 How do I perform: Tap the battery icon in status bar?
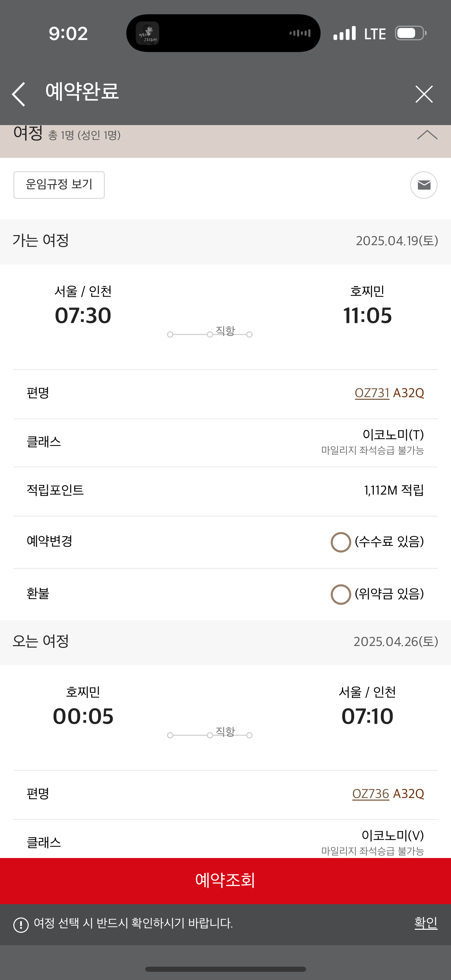pyautogui.click(x=411, y=33)
